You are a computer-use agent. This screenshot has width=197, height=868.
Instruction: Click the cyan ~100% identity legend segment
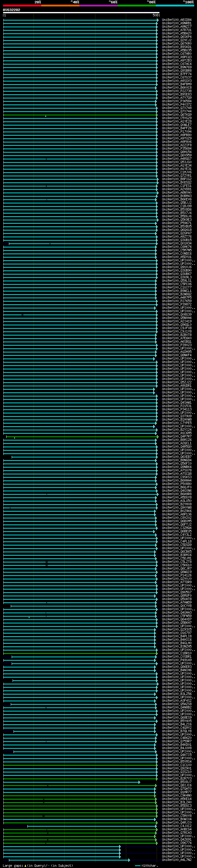pos(175,6)
